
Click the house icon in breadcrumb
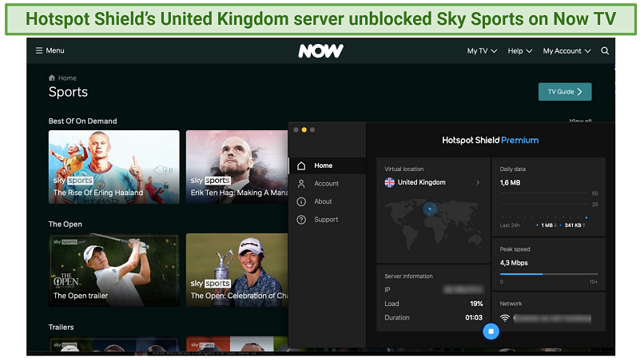[x=52, y=78]
